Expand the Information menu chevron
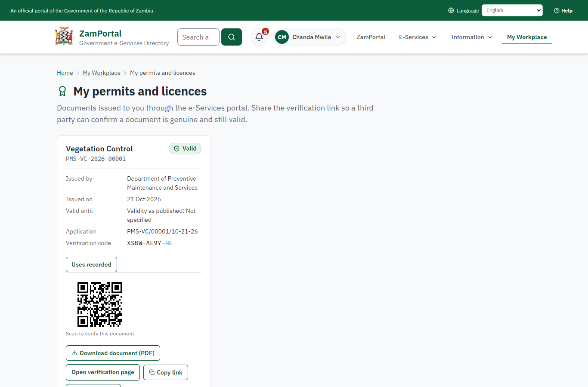This screenshot has width=588, height=387. [x=490, y=37]
